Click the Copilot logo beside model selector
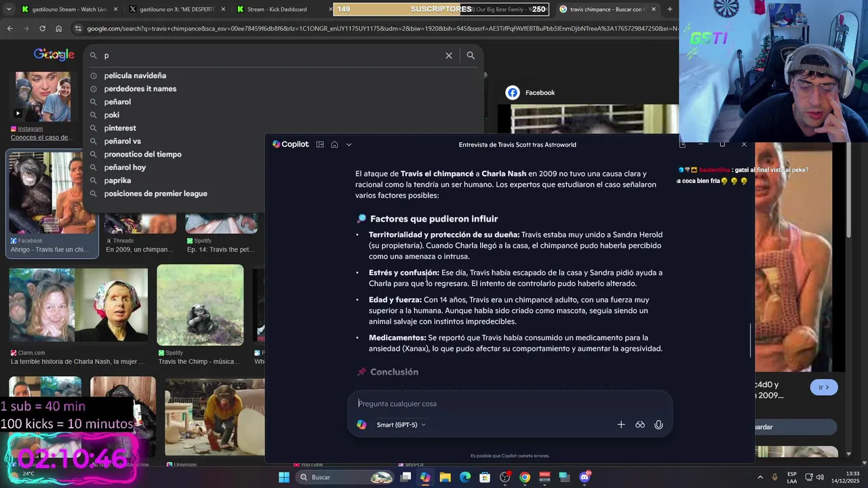The height and width of the screenshot is (488, 868). (x=361, y=425)
